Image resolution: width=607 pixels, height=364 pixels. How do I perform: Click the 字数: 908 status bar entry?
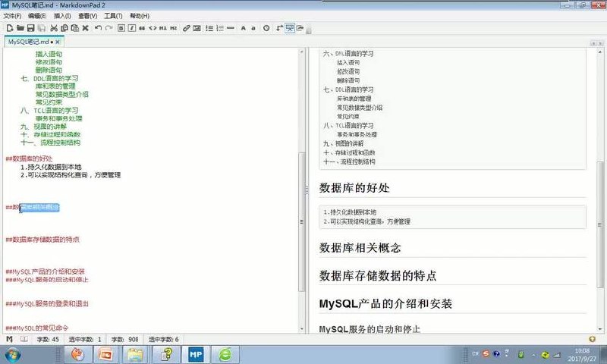pos(124,339)
